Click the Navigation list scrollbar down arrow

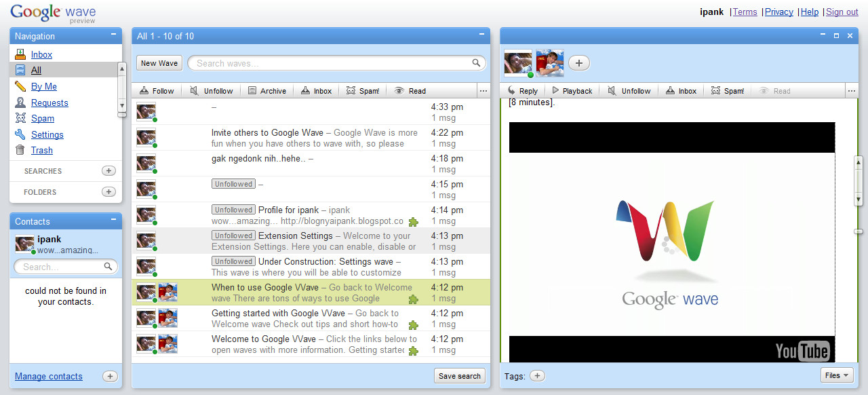122,106
